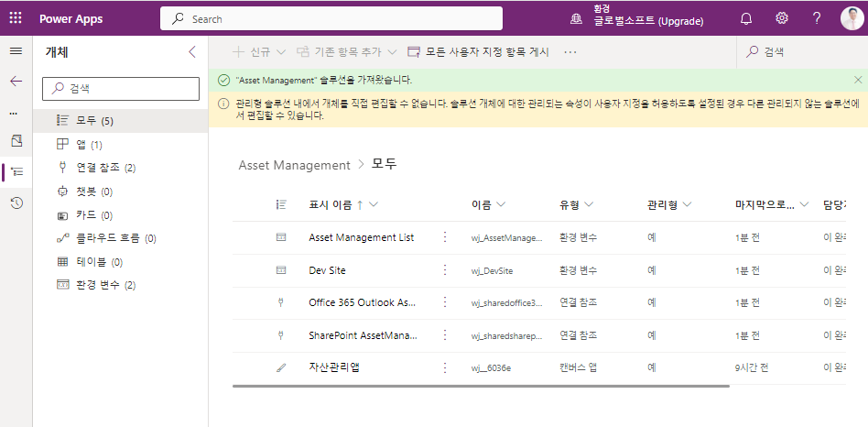Open the app launcher waffle icon
Viewport: 868px width, 427px height.
point(16,18)
